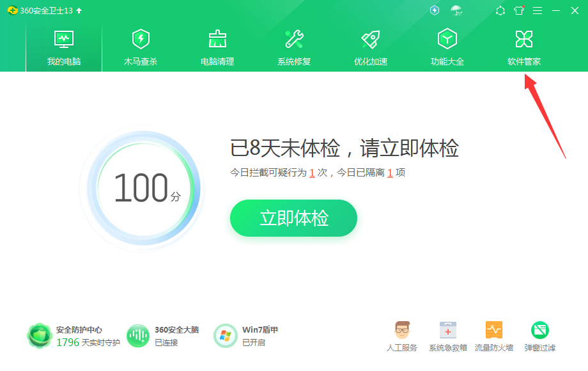Image resolution: width=588 pixels, height=371 pixels.
Task: Close the 360安全卫士 window
Action: 575,10
